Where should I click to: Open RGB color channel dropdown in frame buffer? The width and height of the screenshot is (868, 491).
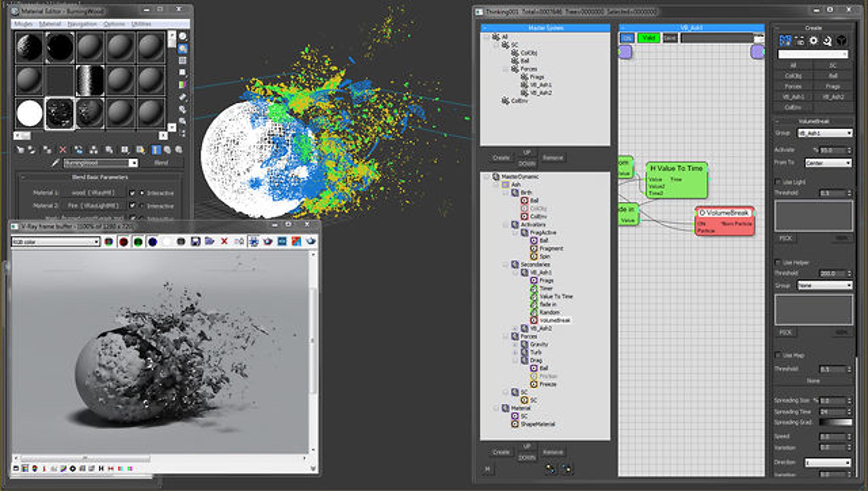pos(56,242)
